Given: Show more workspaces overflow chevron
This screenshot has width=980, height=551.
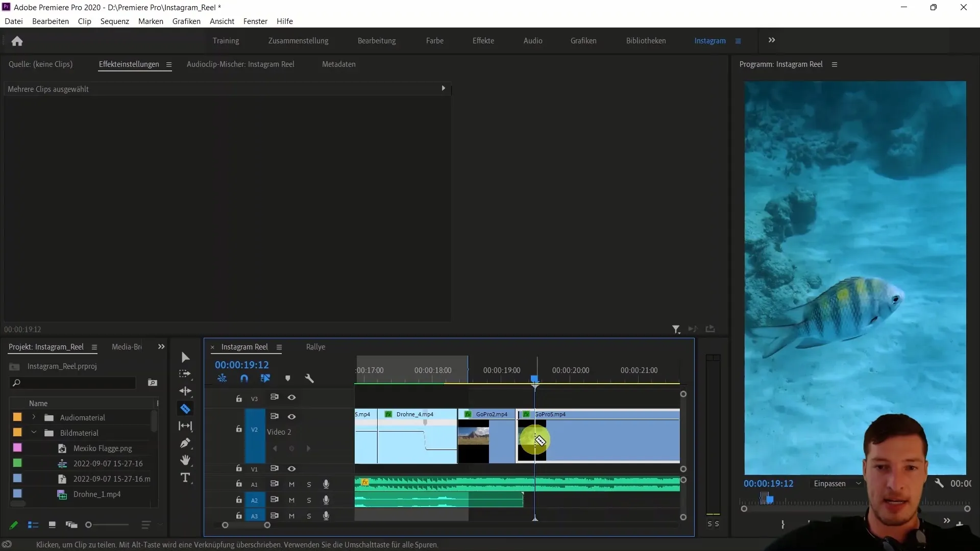Looking at the screenshot, I should pyautogui.click(x=772, y=40).
